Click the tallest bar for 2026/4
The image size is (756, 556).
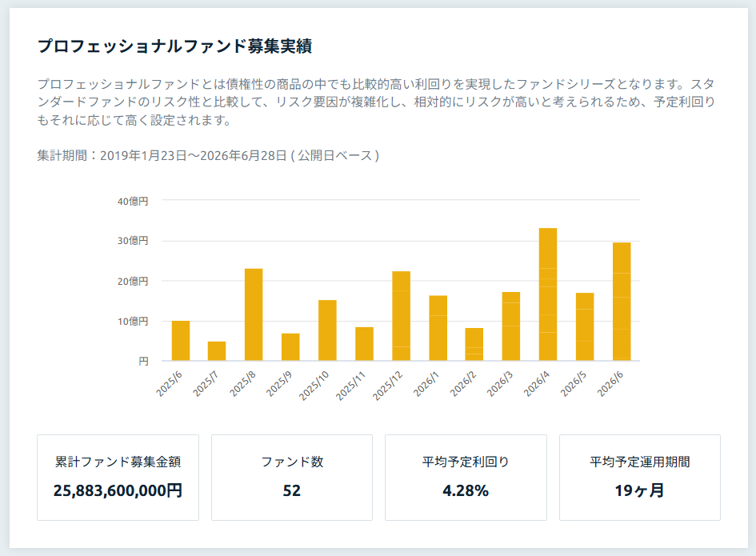(548, 294)
